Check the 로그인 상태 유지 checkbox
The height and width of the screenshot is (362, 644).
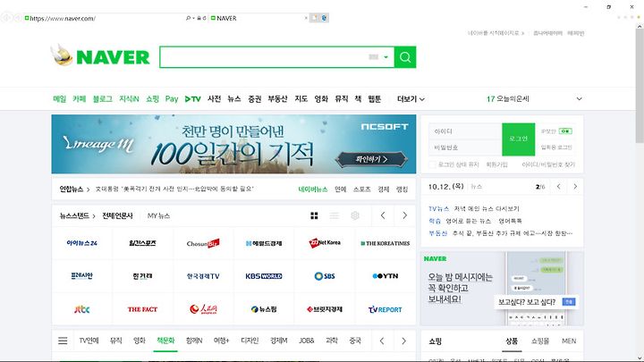[432, 164]
